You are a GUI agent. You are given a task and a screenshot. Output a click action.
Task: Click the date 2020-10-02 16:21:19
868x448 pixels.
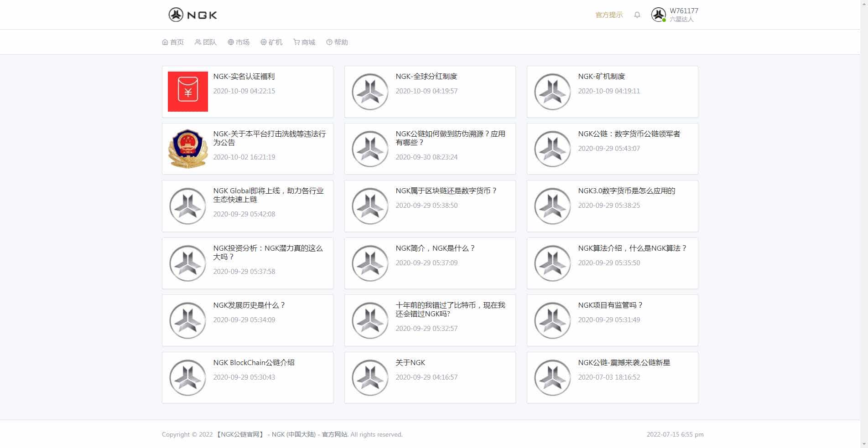[244, 157]
